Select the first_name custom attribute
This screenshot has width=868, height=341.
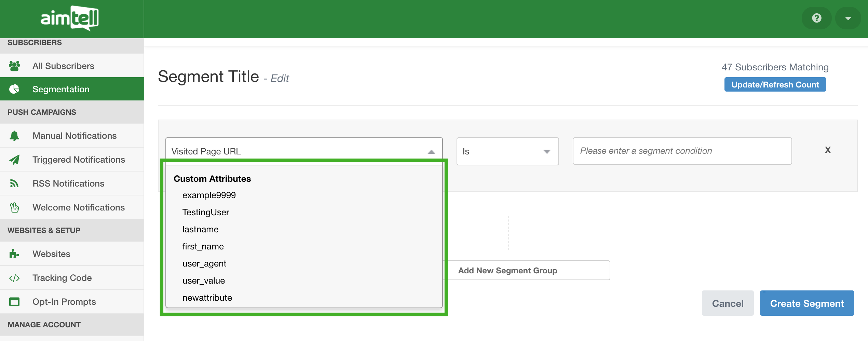pos(203,246)
